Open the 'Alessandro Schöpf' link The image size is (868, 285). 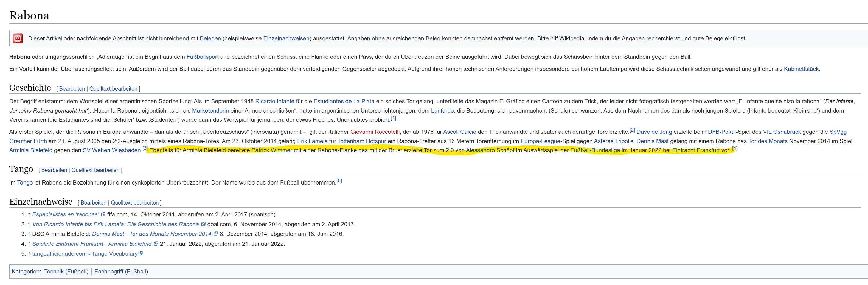tap(490, 150)
